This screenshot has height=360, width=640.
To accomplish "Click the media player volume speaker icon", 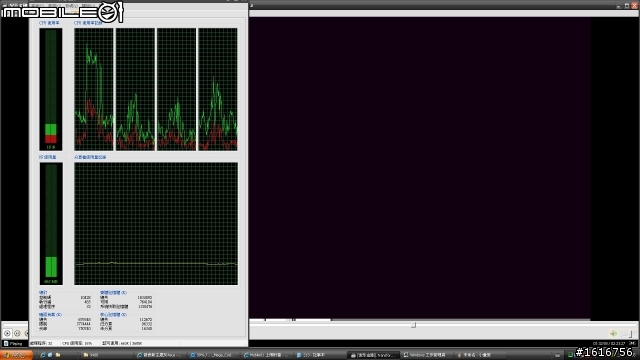I will click(613, 333).
